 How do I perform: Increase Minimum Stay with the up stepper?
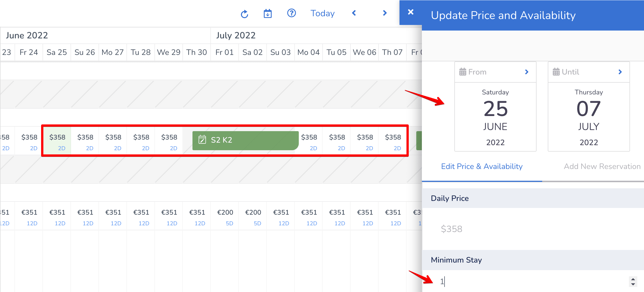click(x=633, y=279)
